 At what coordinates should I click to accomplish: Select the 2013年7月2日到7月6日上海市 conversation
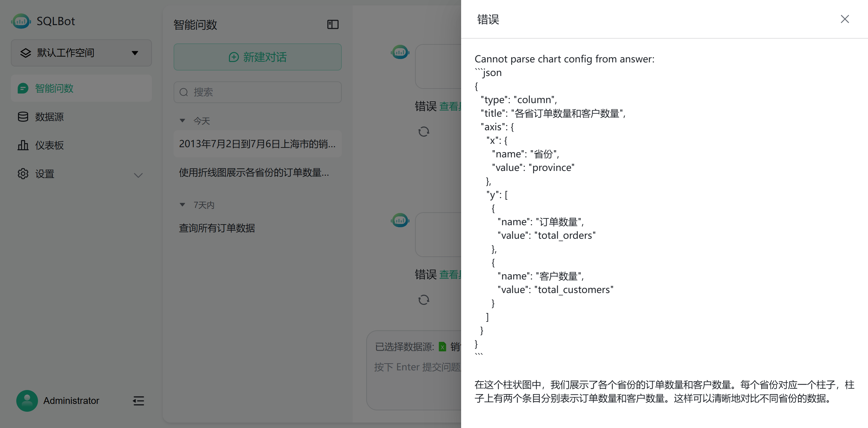[x=257, y=144]
